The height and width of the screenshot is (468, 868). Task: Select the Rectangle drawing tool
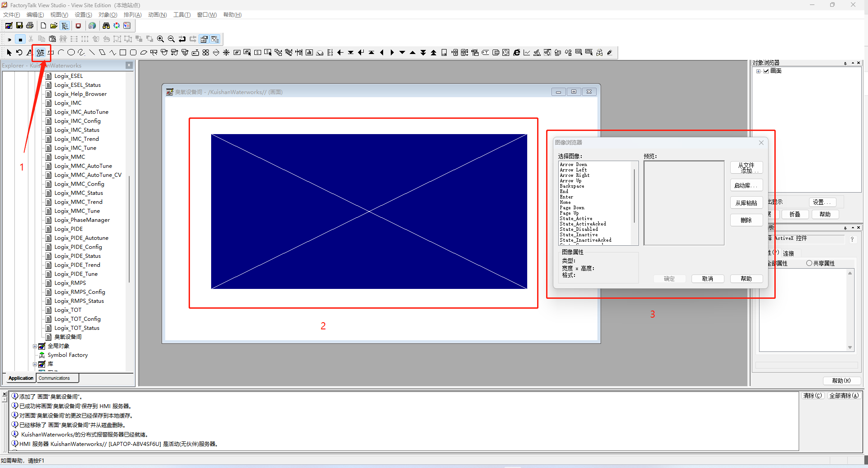pos(123,53)
